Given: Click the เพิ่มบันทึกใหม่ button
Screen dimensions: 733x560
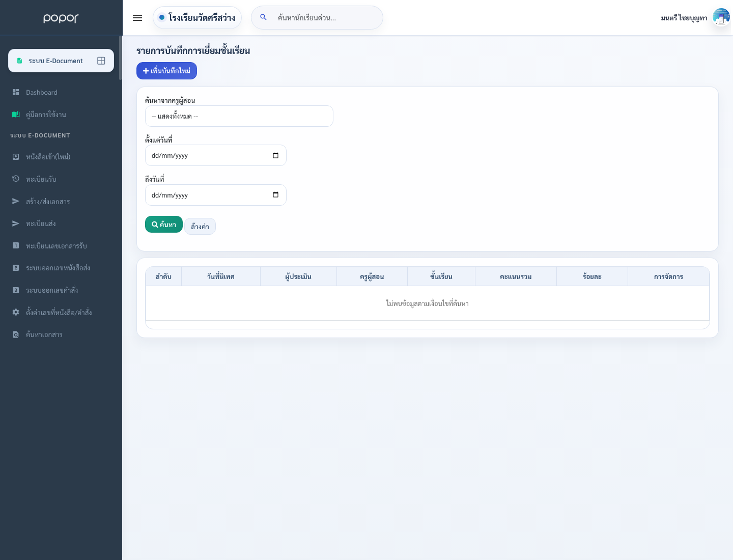Looking at the screenshot, I should pos(166,71).
